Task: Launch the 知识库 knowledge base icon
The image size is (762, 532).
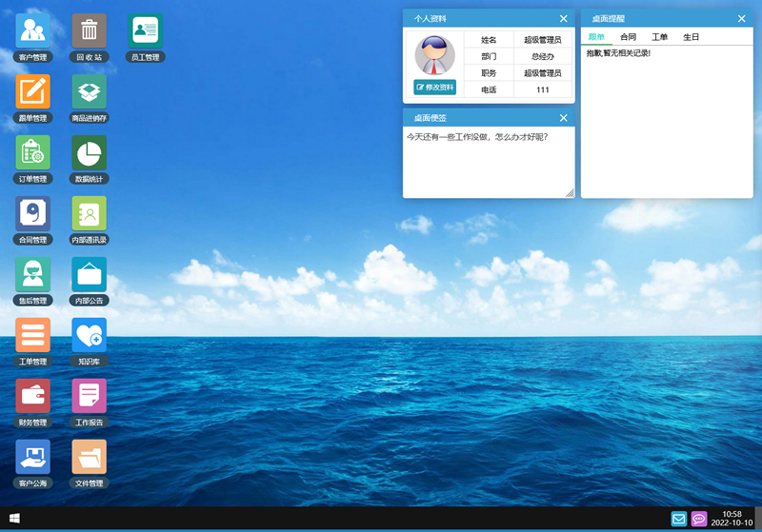Action: tap(89, 335)
